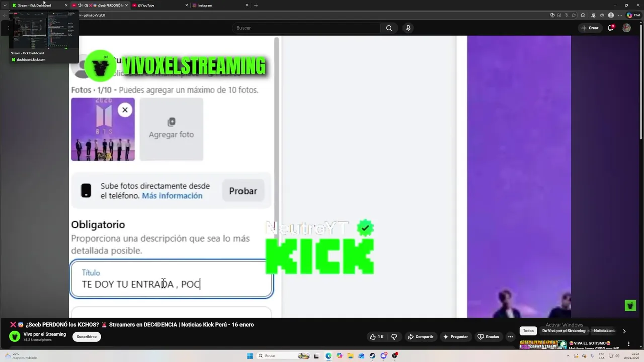Select the Todos filter chip

pyautogui.click(x=528, y=331)
